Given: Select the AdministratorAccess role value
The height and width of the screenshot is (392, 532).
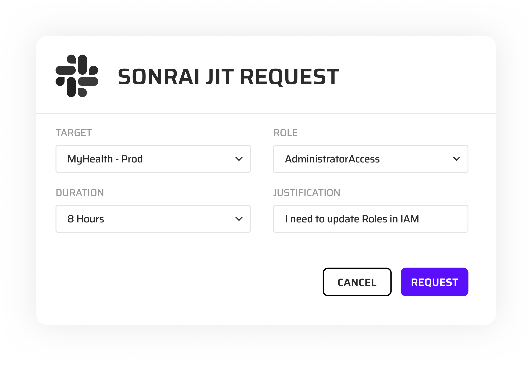Looking at the screenshot, I should click(332, 159).
